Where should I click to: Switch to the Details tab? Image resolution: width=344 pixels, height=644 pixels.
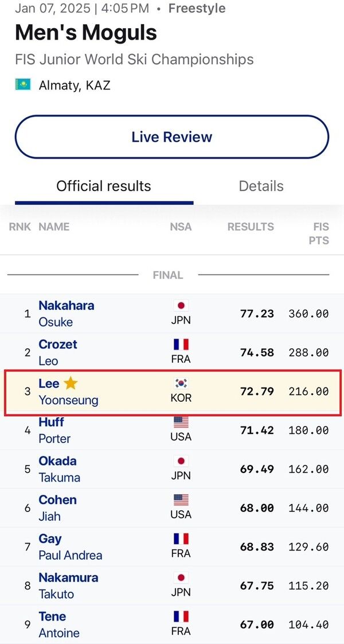261,187
